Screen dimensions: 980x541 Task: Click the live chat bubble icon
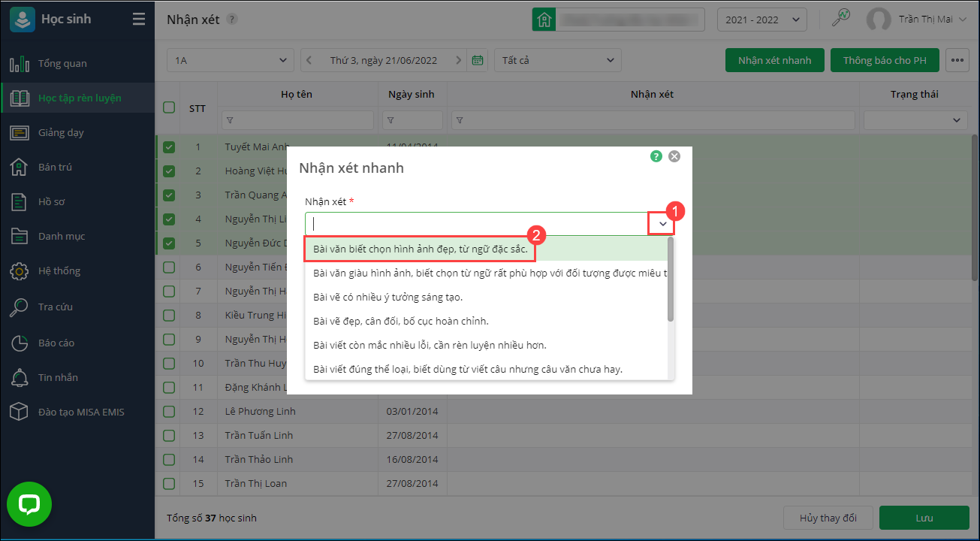[x=29, y=504]
